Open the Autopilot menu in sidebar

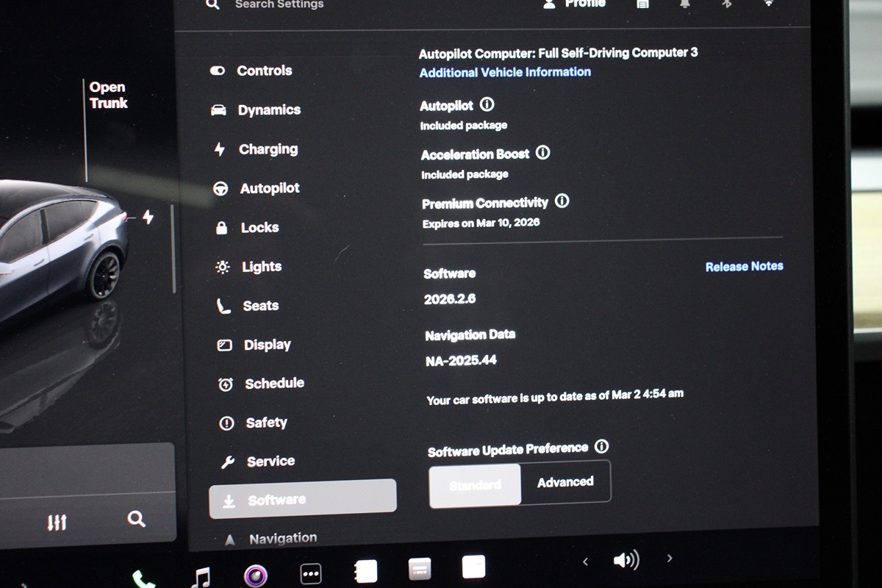[256, 188]
